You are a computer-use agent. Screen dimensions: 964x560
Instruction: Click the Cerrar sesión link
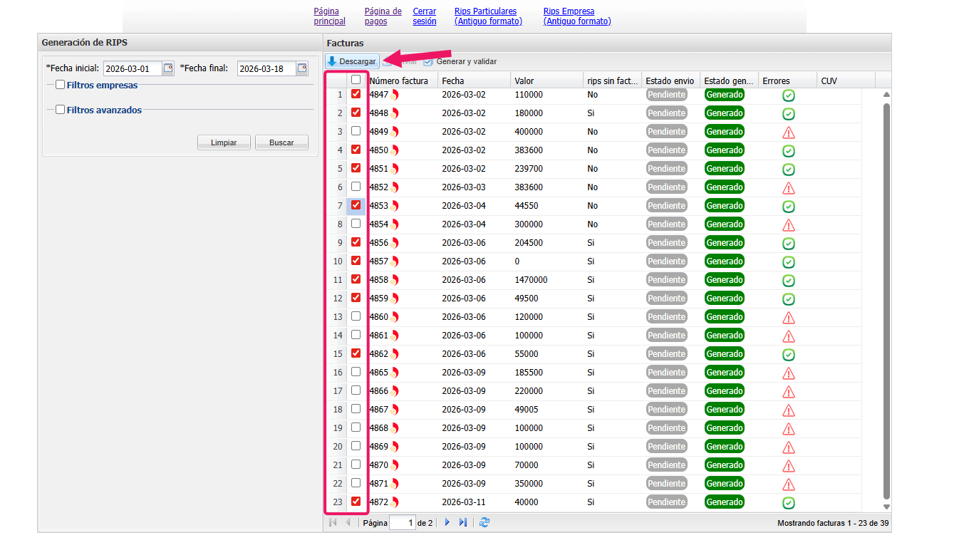pyautogui.click(x=425, y=16)
